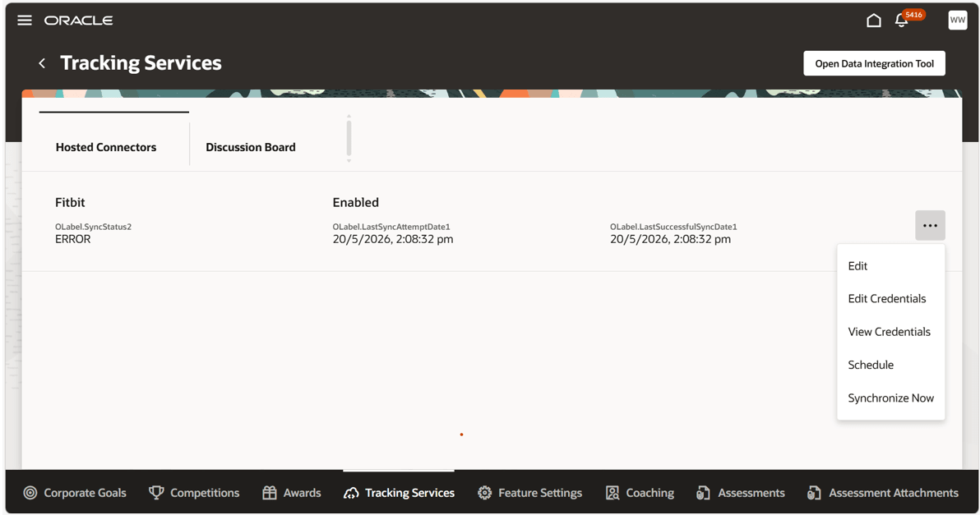Click the Tracking Services page heading
This screenshot has height=515, width=980.
[x=141, y=63]
